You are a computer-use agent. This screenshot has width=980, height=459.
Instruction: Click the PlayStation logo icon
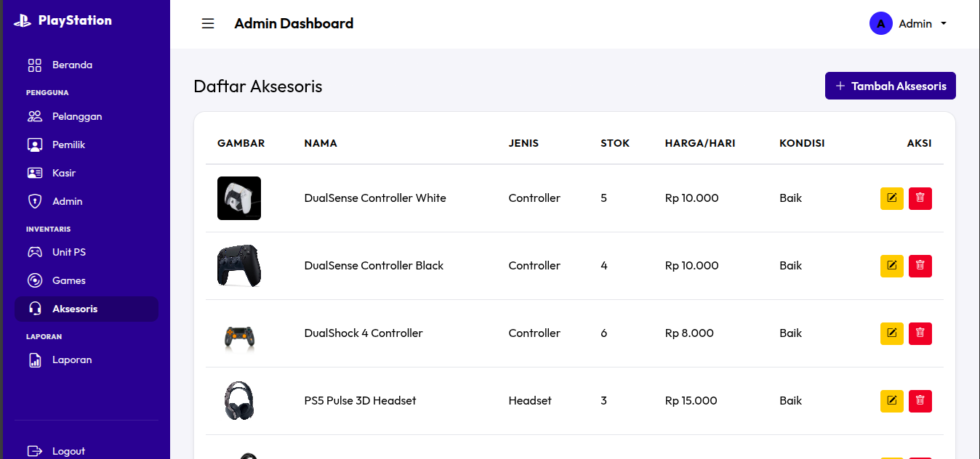coord(23,21)
